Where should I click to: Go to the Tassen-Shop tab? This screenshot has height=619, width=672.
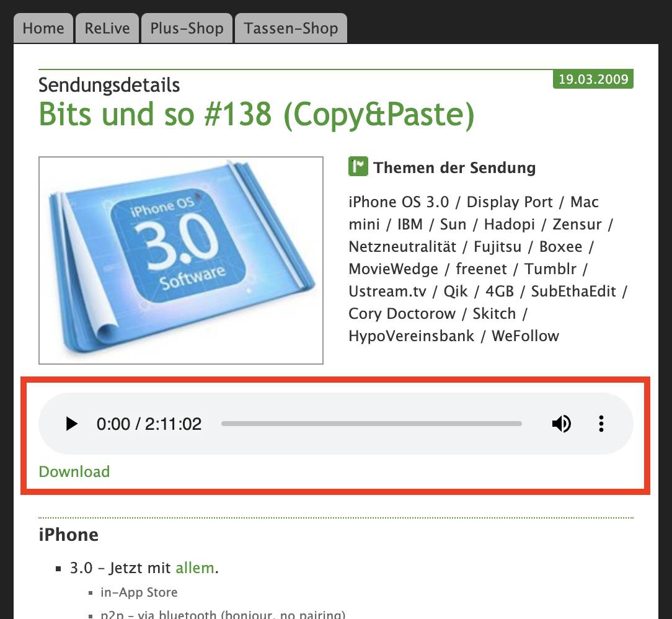[291, 29]
